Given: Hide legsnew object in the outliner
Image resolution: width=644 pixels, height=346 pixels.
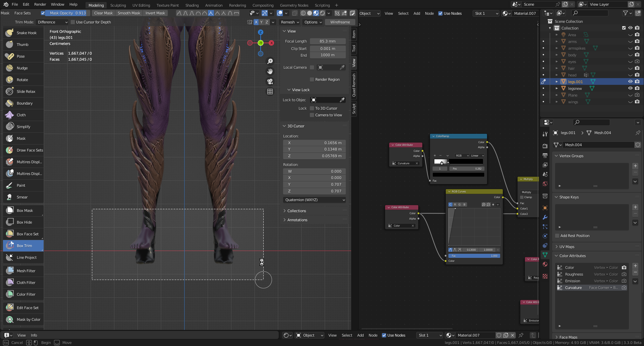Looking at the screenshot, I should pyautogui.click(x=630, y=88).
